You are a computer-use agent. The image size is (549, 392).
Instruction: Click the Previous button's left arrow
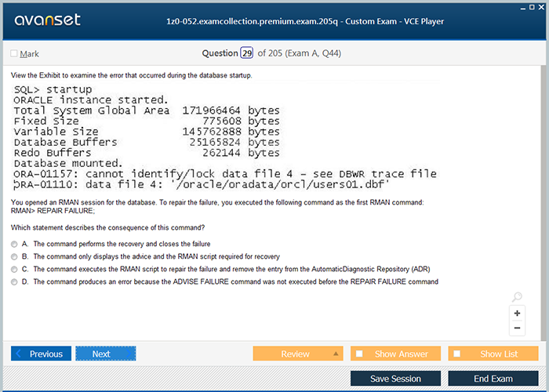20,354
